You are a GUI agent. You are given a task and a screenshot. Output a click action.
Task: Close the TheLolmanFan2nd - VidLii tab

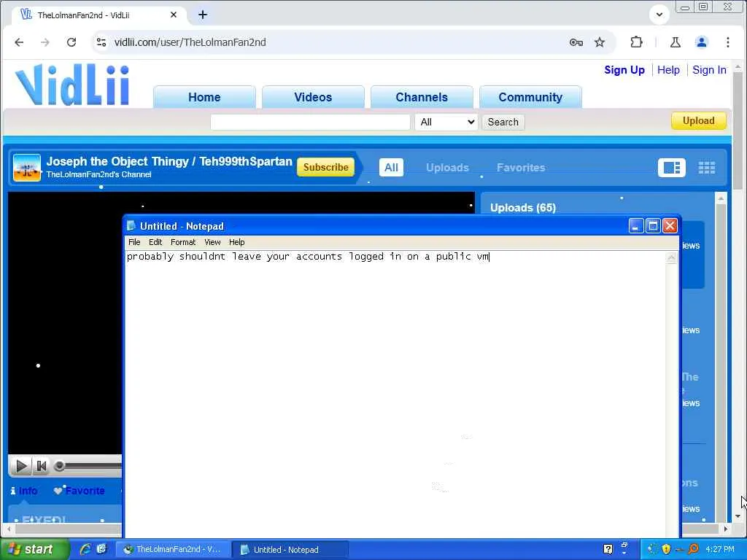(x=174, y=15)
